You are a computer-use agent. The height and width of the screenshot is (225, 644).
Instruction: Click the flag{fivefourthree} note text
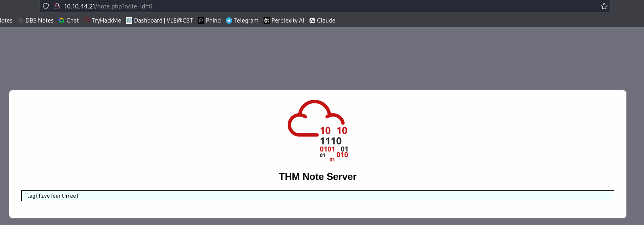pos(51,196)
